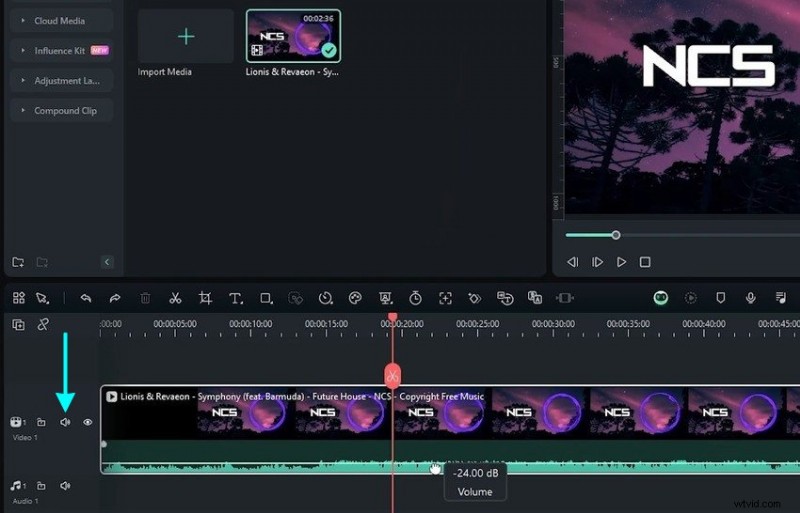Click the preview progress slider handle
The image size is (800, 513).
(616, 235)
